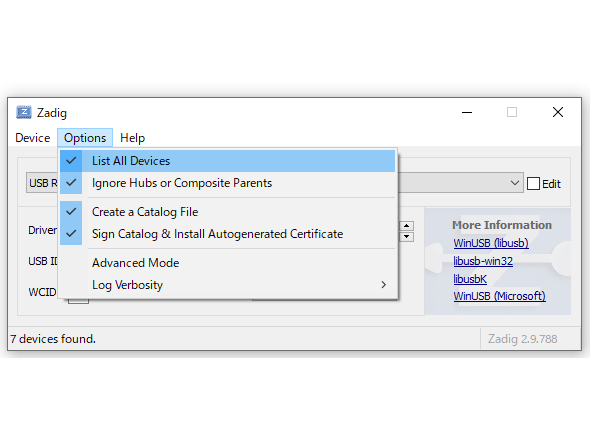Open the WinUSB (libusb) link
The height and width of the screenshot is (432, 590).
491,243
